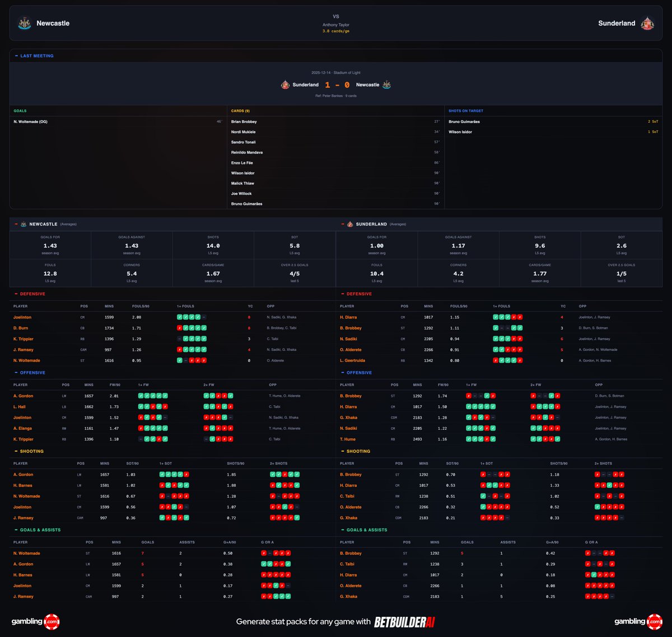Select the Cards (9) column heading
Viewport: 672px width, 637px height.
[x=240, y=111]
